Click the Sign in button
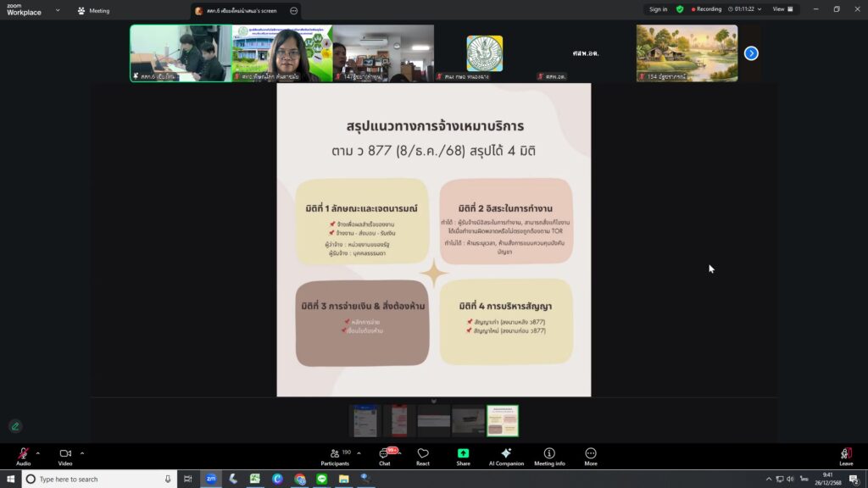The image size is (868, 488). tap(658, 9)
